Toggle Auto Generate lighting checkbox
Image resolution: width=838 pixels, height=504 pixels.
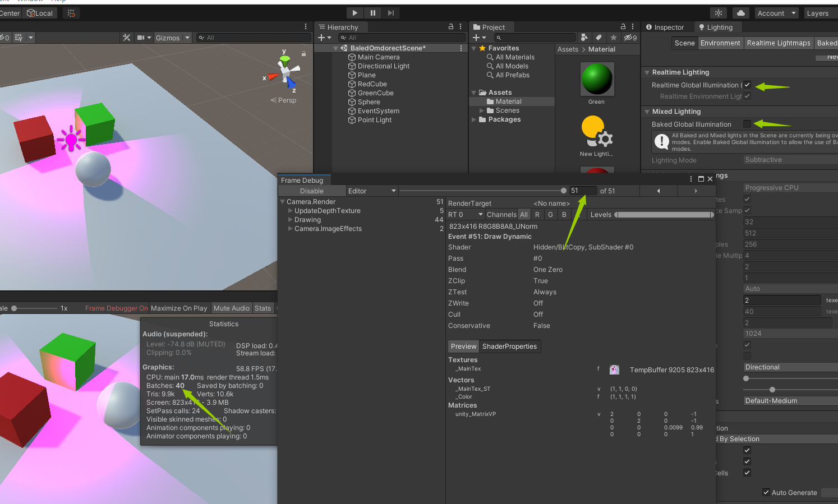click(x=766, y=492)
